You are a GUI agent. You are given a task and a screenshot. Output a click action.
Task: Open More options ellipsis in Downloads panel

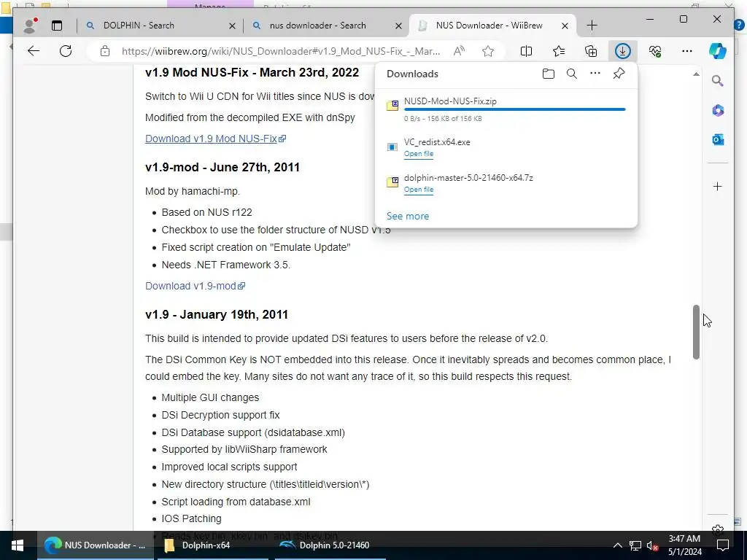595,74
